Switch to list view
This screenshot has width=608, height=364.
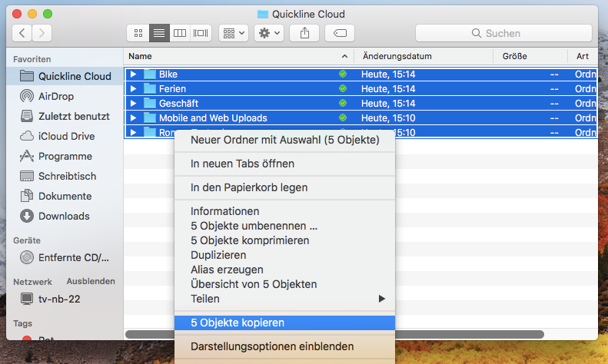point(159,33)
